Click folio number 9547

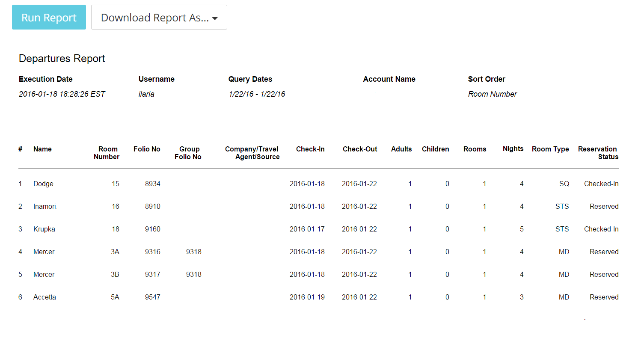pos(153,297)
